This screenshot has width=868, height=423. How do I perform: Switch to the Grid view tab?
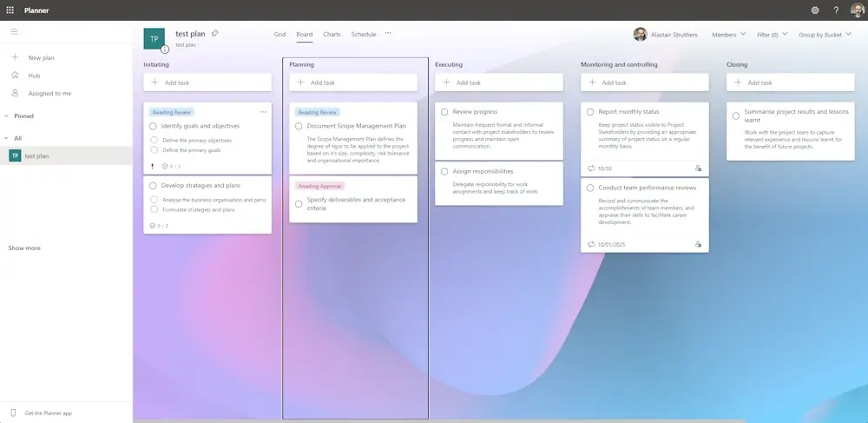[279, 35]
